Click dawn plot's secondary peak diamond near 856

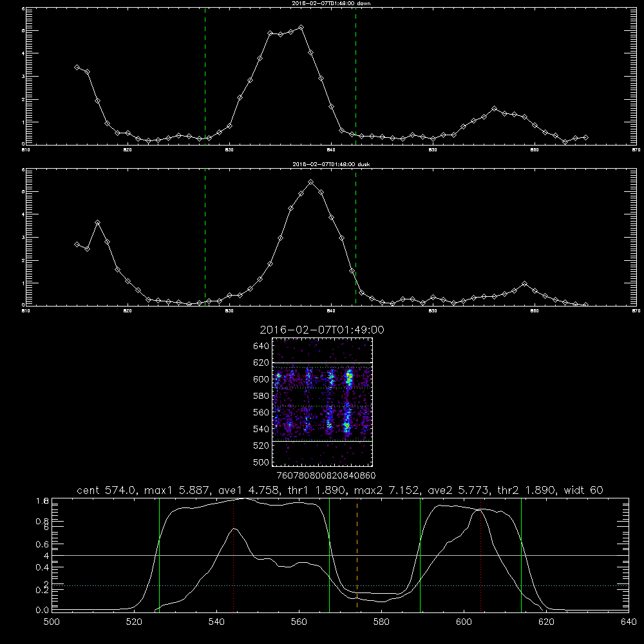[495, 109]
